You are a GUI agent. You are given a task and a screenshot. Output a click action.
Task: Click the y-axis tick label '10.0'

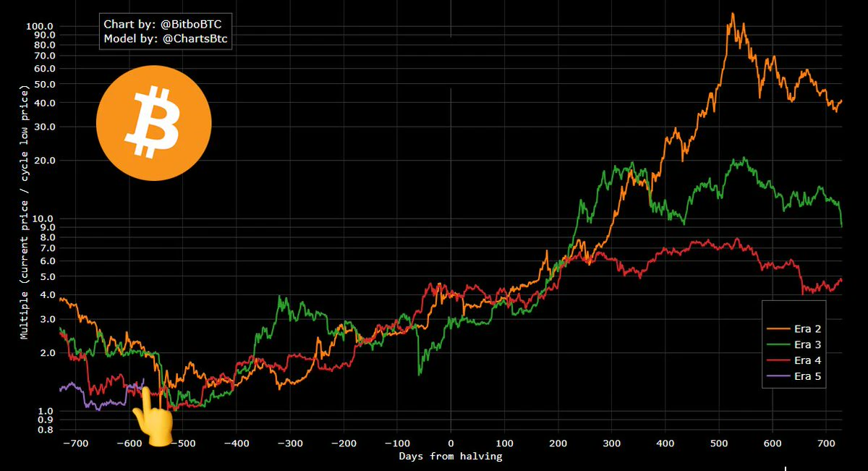pyautogui.click(x=43, y=218)
